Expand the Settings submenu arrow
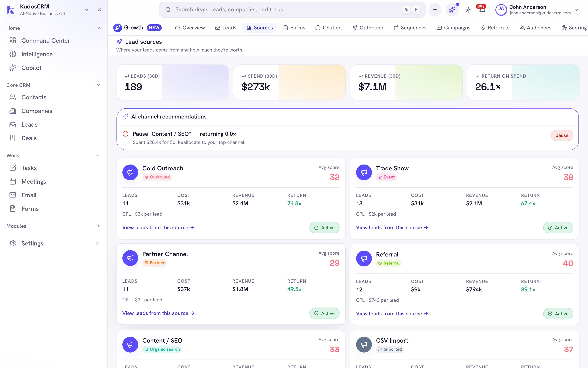588x368 pixels. (x=97, y=243)
